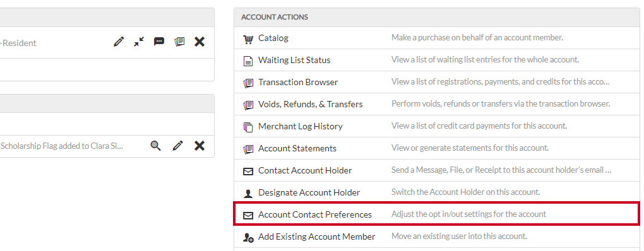The height and width of the screenshot is (251, 644).
Task: Open Account Contact Preferences
Action: pos(315,214)
